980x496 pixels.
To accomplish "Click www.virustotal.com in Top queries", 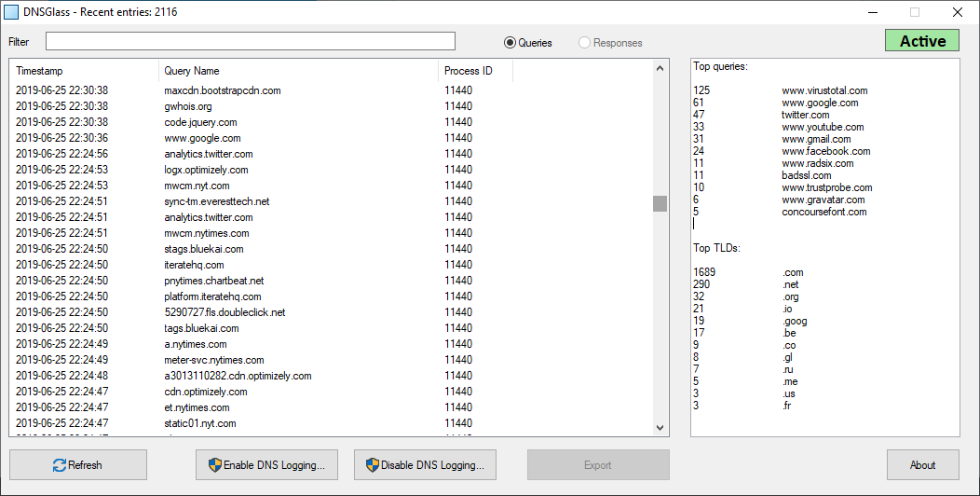I will point(824,90).
